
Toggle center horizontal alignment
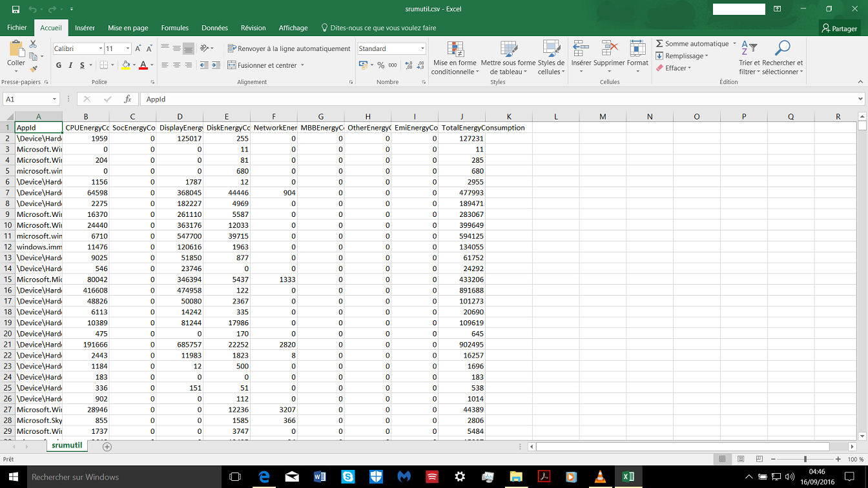click(177, 65)
